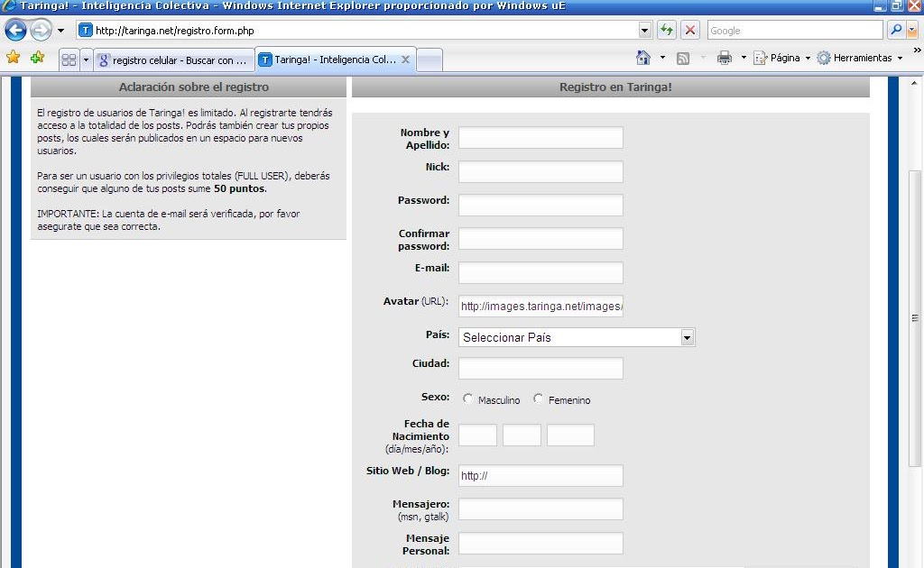Open the Print options dropdown arrow

[x=744, y=58]
